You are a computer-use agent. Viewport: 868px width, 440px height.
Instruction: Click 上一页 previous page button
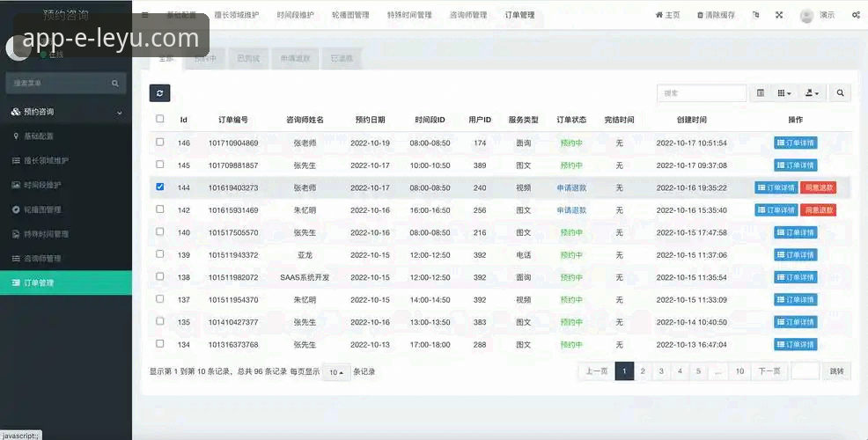point(597,370)
